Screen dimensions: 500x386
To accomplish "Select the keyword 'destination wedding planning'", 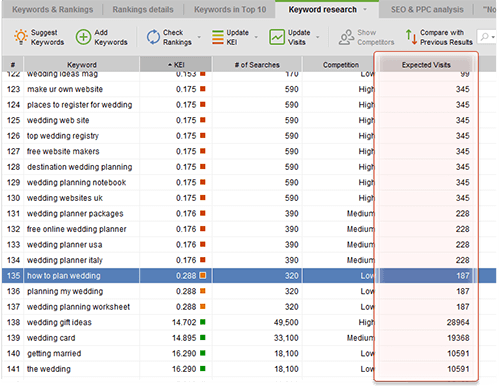I will (80, 167).
